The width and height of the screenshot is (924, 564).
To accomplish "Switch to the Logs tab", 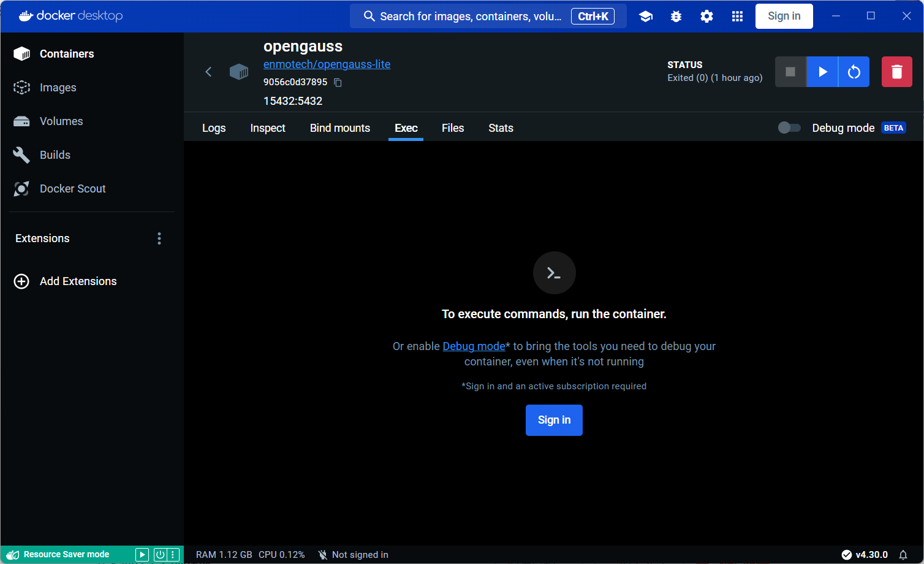I will point(213,128).
